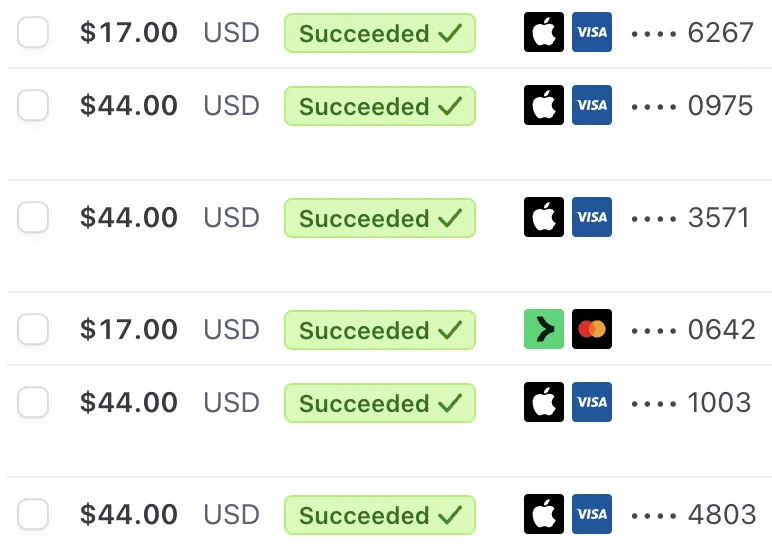
Task: Click the Succeeded status for payment 1003
Action: coord(380,403)
